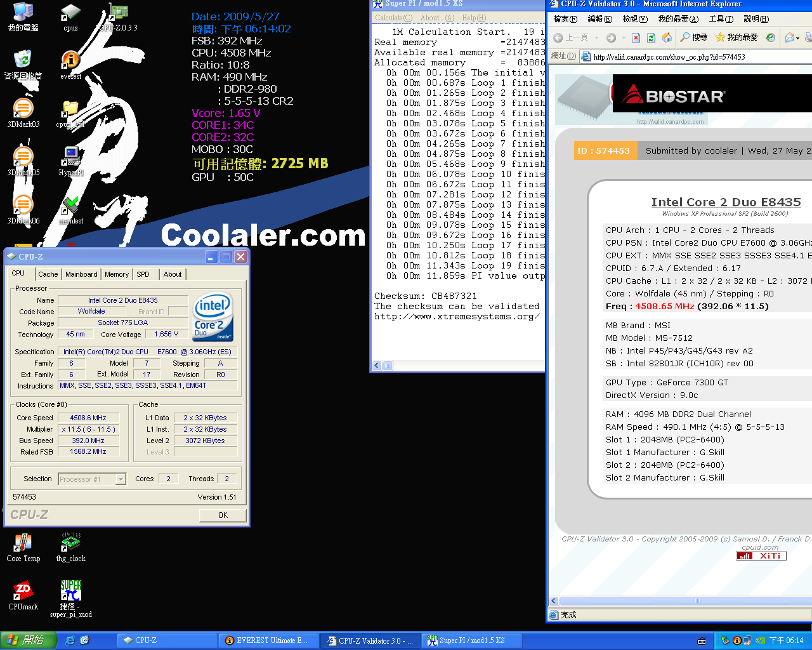
Task: Click the Mail envelope icon in Internet Explorer toolbar
Action: (789, 37)
